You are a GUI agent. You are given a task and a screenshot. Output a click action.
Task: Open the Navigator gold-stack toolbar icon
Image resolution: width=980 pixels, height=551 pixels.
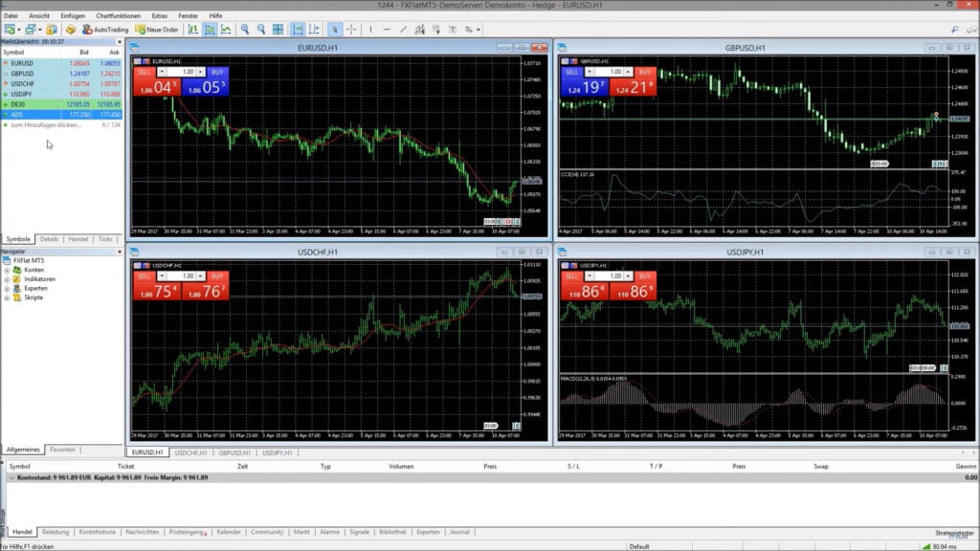point(71,30)
